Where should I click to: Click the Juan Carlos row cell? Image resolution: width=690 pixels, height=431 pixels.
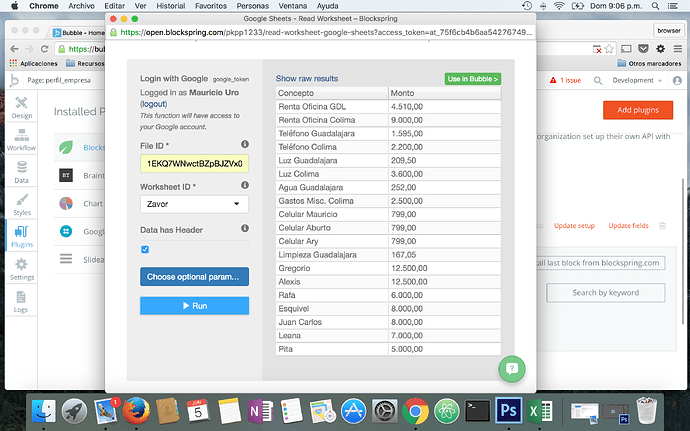click(x=332, y=322)
